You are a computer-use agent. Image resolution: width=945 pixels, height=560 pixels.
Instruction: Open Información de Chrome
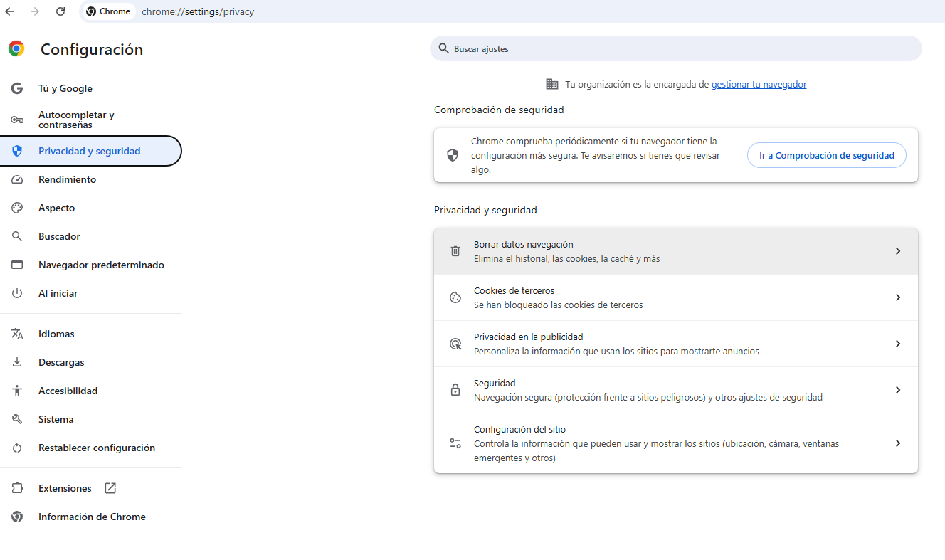click(91, 517)
